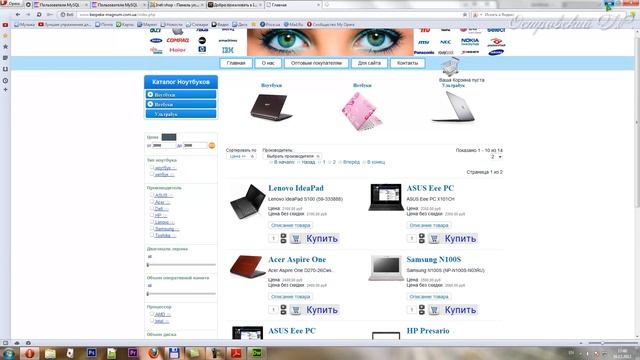The image size is (640, 360).
Task: Click the IBM brand logo
Action: [x=228, y=50]
